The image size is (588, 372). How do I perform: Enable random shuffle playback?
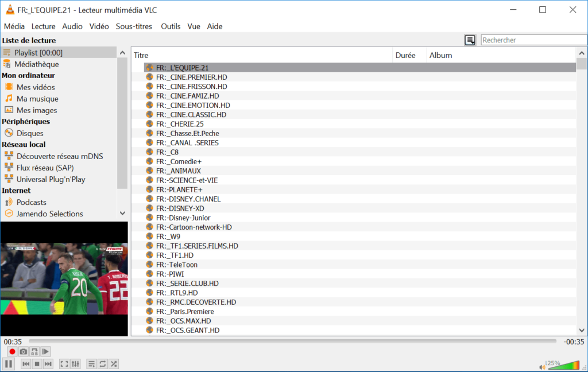point(114,364)
